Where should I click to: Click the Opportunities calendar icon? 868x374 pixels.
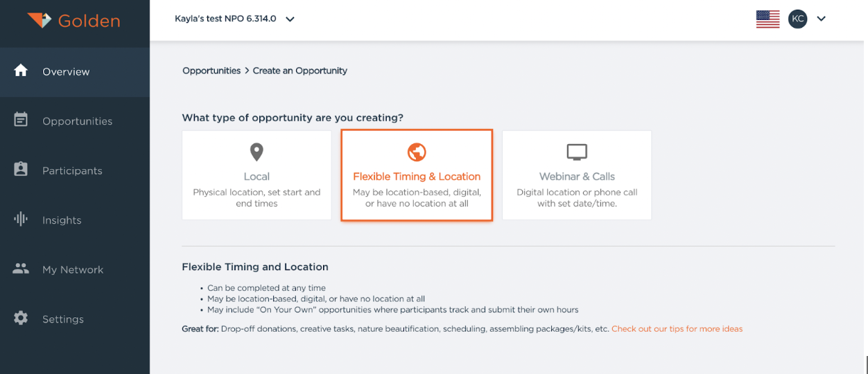coord(21,120)
